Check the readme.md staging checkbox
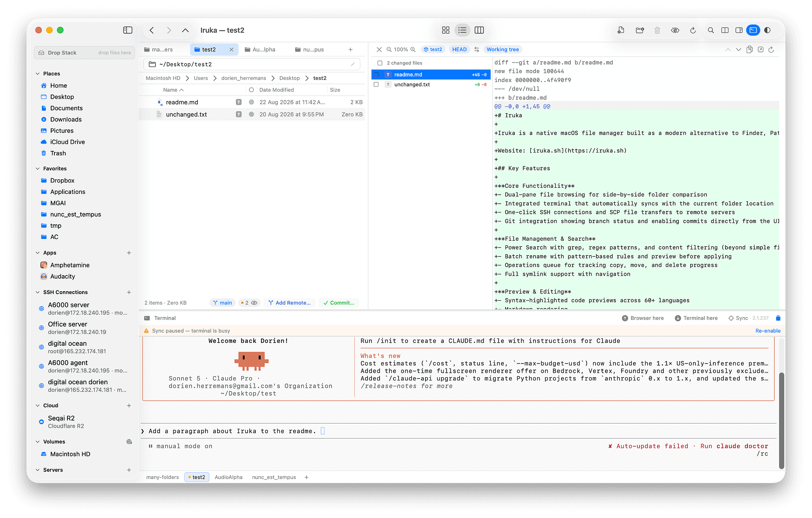This screenshot has height=518, width=812. 376,75
